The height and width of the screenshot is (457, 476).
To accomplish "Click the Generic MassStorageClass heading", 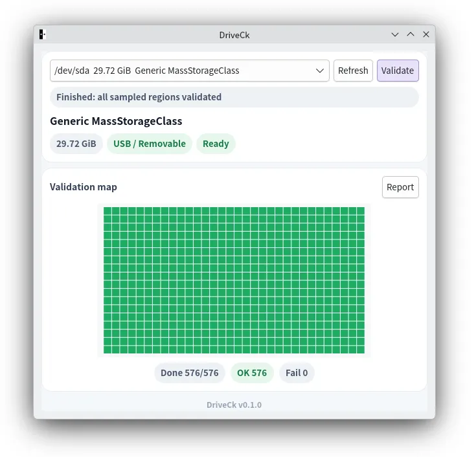I will pyautogui.click(x=116, y=121).
